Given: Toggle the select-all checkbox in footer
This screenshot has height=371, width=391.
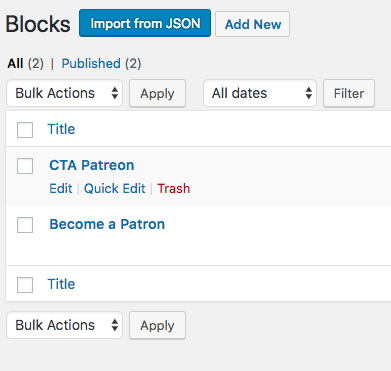Looking at the screenshot, I should coord(25,285).
